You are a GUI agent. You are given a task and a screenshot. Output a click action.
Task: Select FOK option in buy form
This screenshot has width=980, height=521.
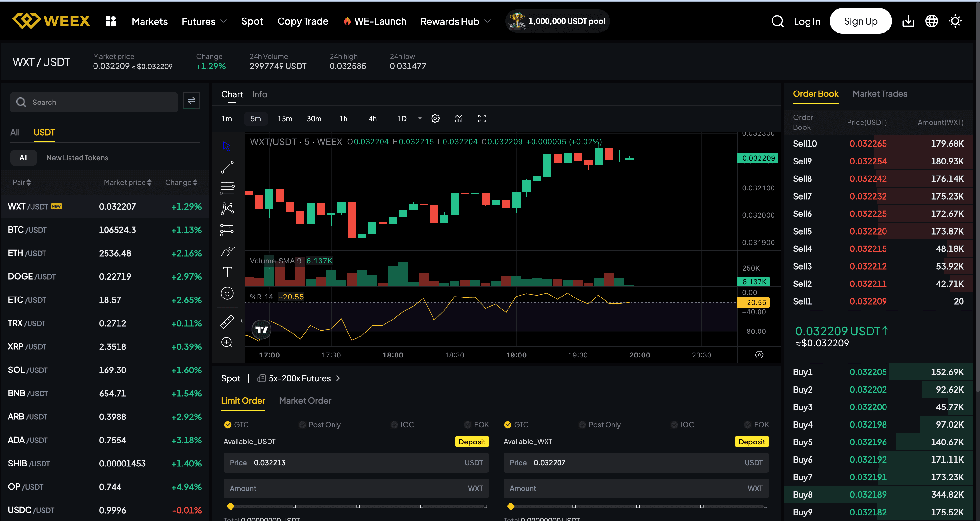pos(477,424)
